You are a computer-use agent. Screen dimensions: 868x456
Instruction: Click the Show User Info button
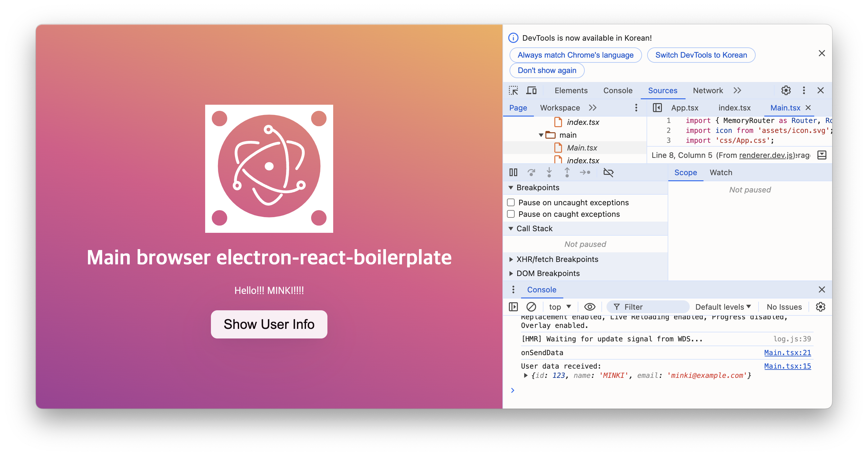pos(269,324)
